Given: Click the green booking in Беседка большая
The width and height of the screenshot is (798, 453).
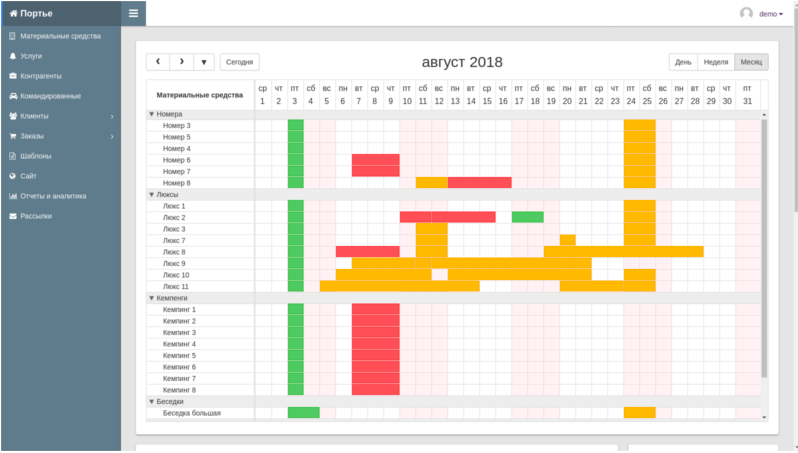Looking at the screenshot, I should (303, 413).
